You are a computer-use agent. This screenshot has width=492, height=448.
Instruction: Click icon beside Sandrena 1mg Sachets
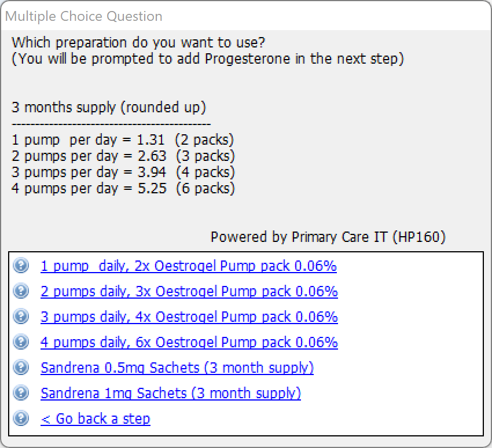coord(21,393)
